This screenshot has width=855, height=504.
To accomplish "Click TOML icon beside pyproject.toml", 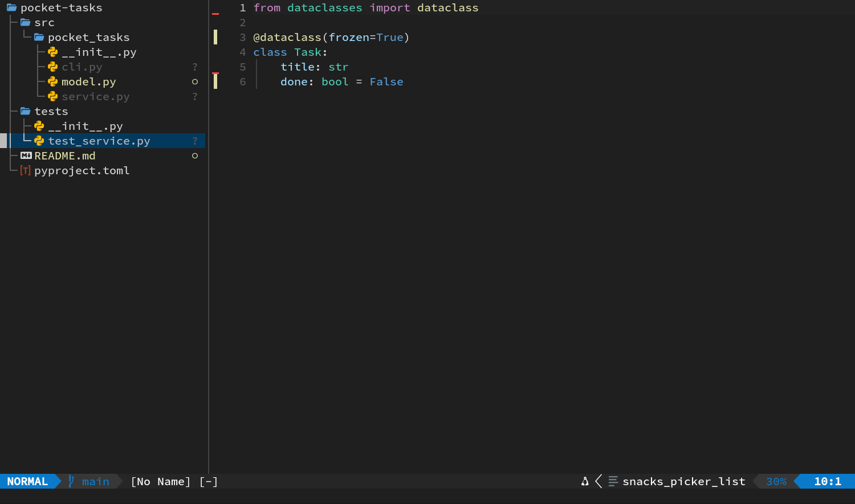I will [26, 171].
